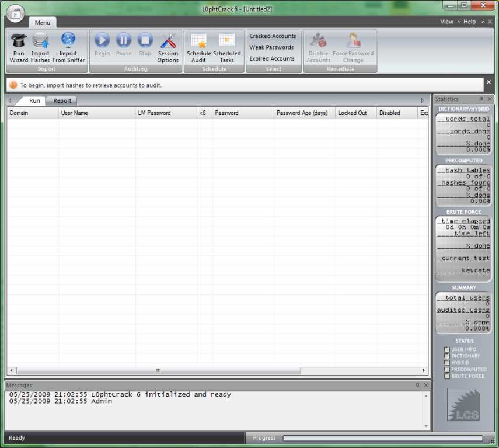Select the Menu ribbon tab

pos(42,23)
